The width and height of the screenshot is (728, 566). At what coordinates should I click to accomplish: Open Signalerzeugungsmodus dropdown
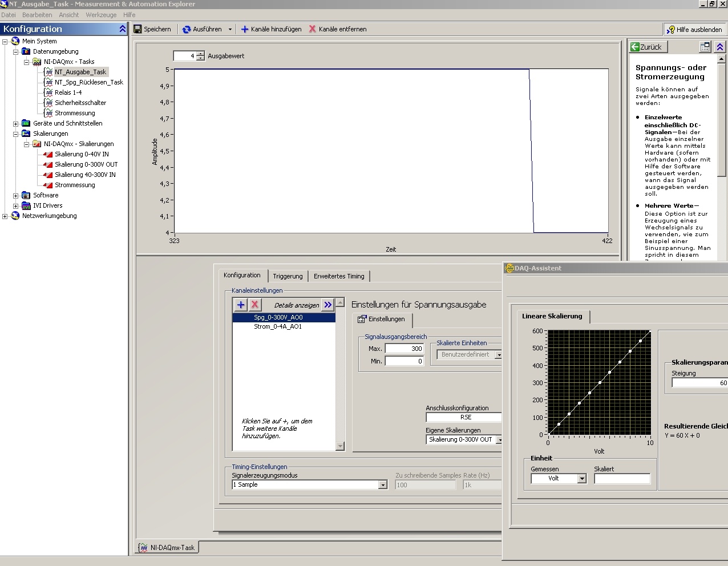383,485
